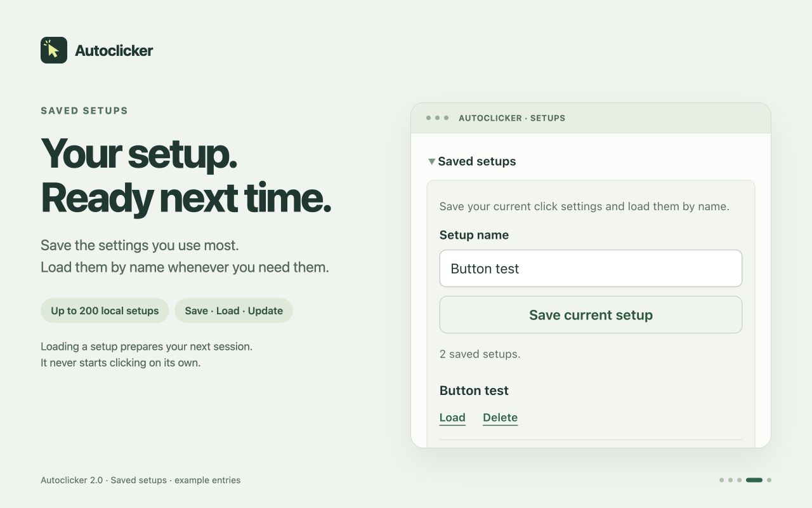Click the Setup name input field
Image resolution: width=812 pixels, height=508 pixels.
591,268
